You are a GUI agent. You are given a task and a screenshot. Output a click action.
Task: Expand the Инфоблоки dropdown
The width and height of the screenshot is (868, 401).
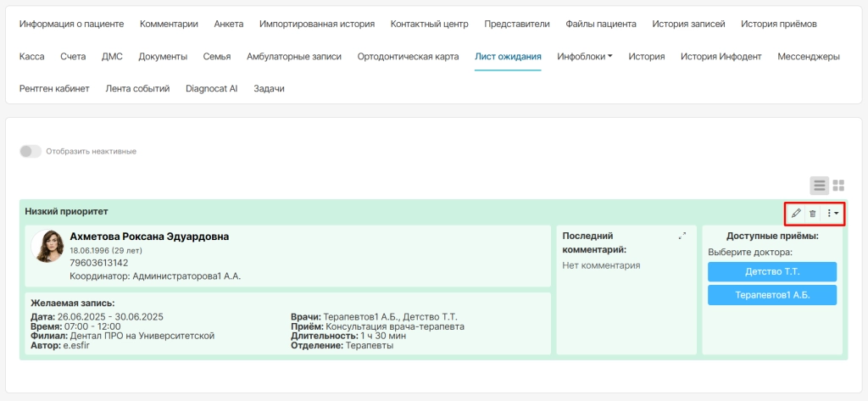[585, 57]
